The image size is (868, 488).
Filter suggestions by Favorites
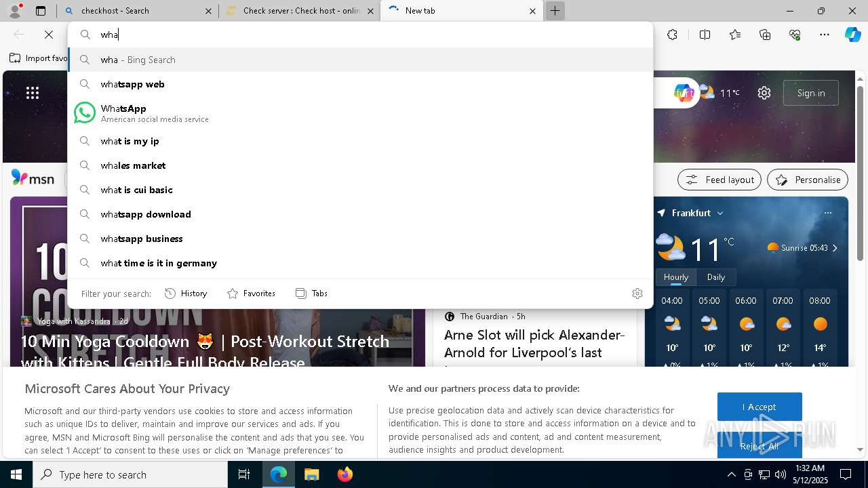tap(251, 293)
